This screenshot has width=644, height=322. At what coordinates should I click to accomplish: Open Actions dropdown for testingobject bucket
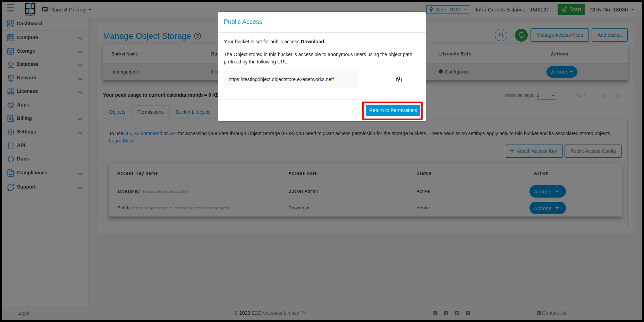pyautogui.click(x=562, y=72)
